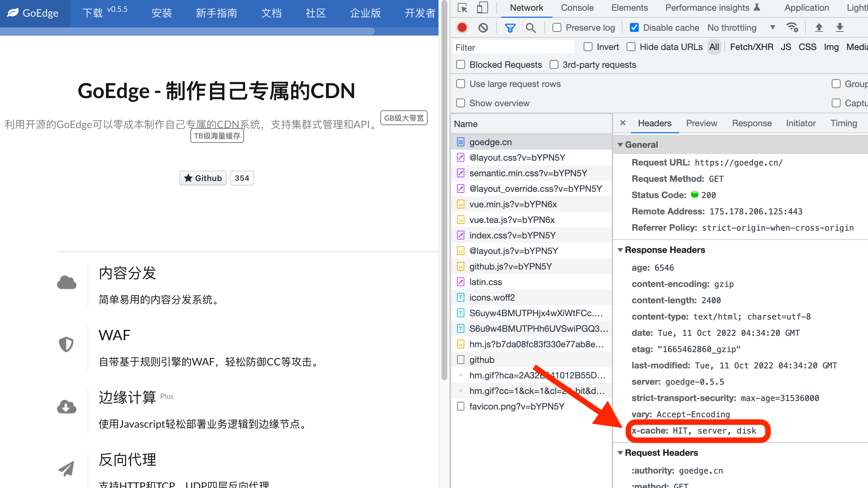Enable Invert filter checkbox

588,47
